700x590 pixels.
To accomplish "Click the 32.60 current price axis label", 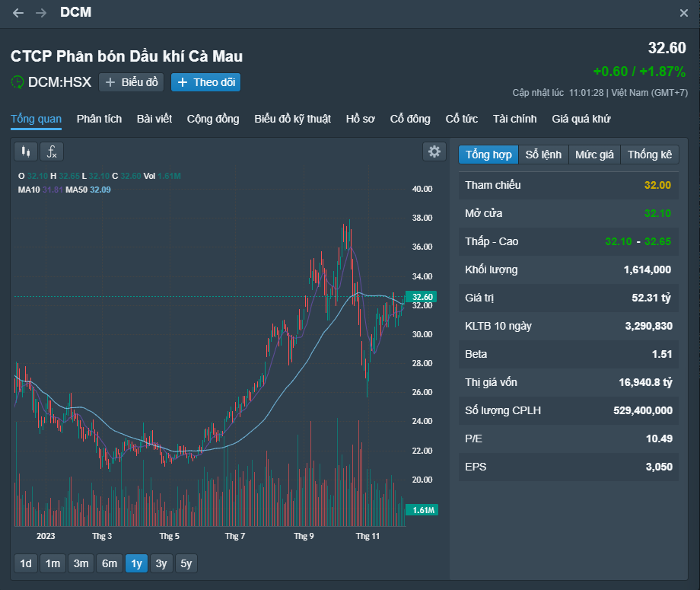I will (x=422, y=297).
